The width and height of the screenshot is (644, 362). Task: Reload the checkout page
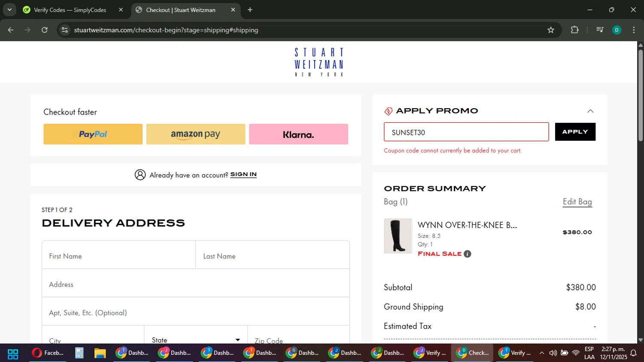click(45, 30)
